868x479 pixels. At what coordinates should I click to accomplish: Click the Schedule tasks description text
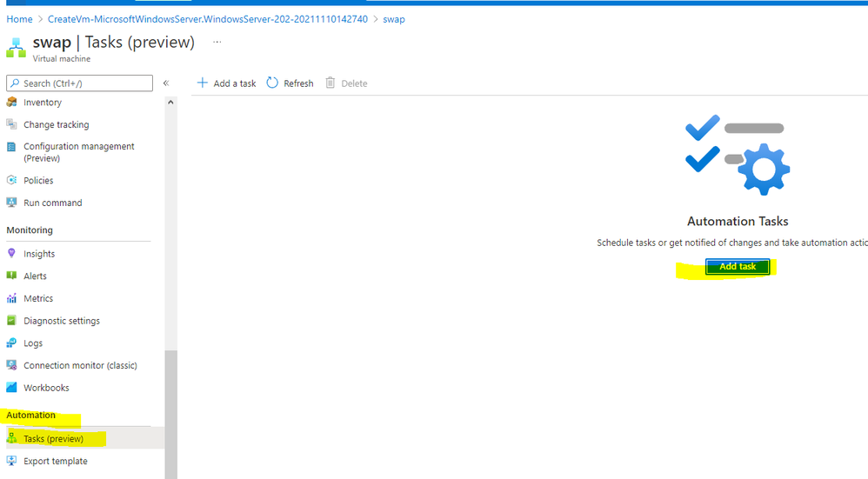[731, 243]
